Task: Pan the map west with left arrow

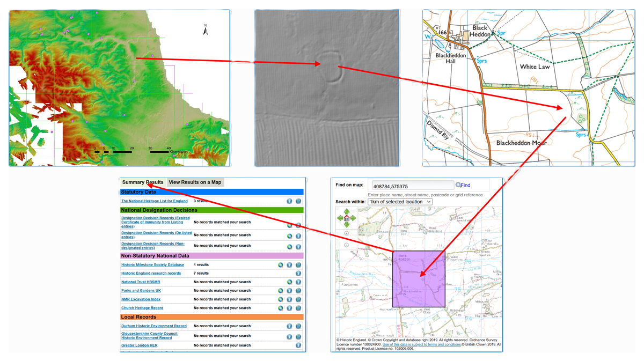Action: 340,218
